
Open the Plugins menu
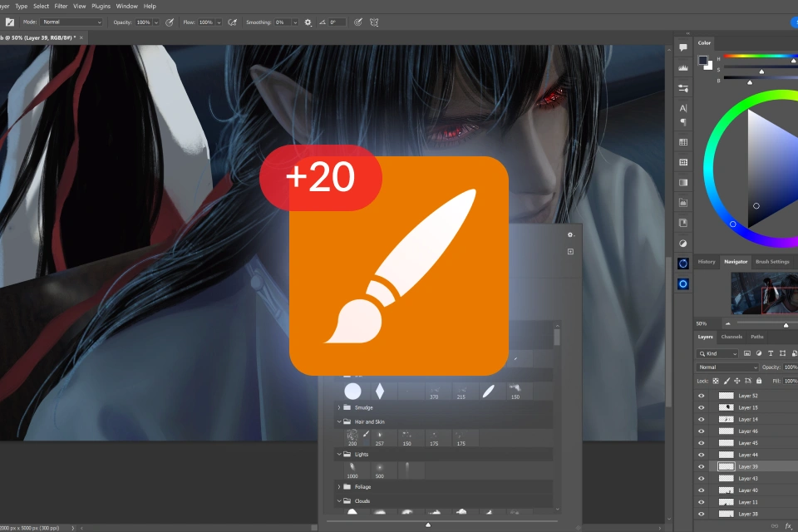tap(101, 6)
